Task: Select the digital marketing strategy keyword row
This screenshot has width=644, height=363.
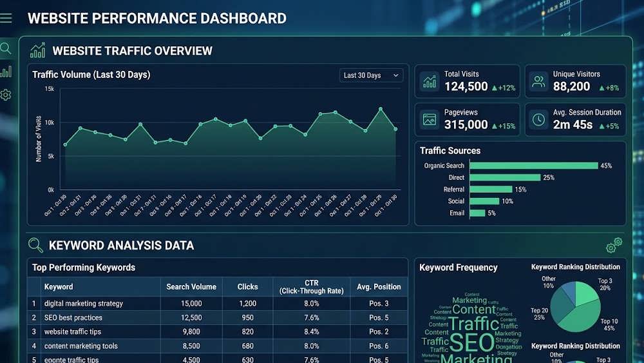Action: point(217,304)
